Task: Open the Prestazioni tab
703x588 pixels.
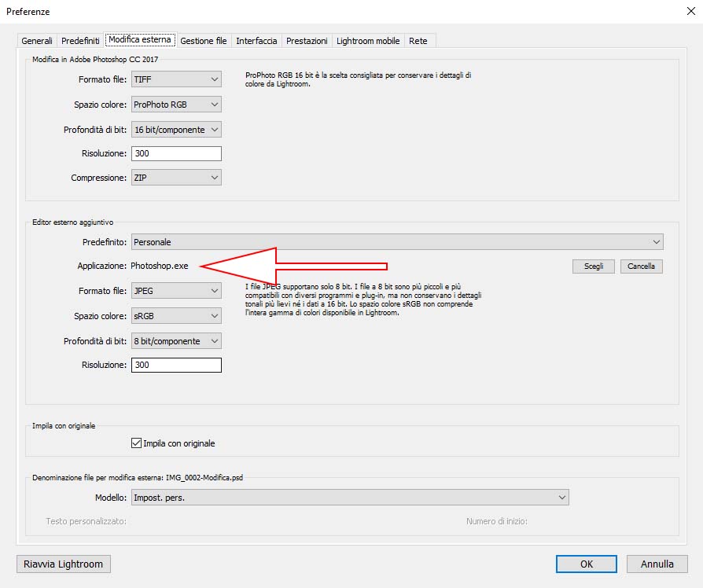Action: pyautogui.click(x=307, y=41)
